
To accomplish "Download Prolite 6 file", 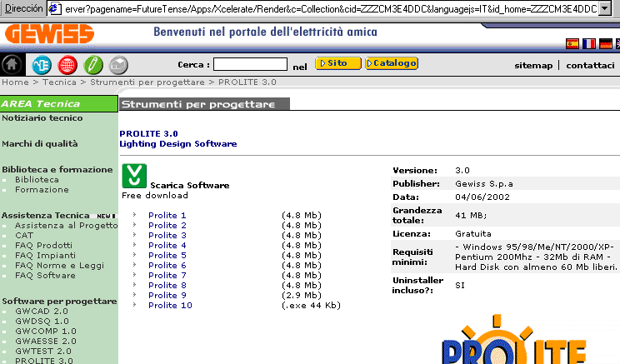I will point(167,266).
